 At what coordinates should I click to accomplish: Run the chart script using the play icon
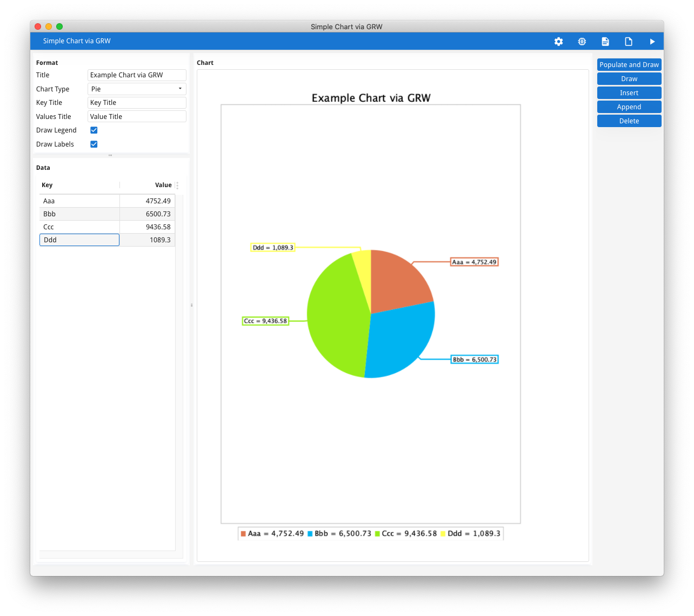tap(652, 41)
